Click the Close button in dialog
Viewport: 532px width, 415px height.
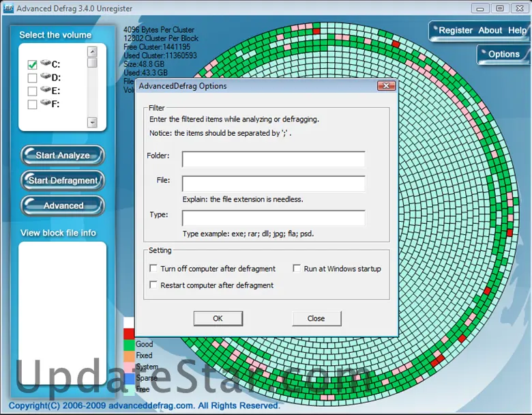click(x=316, y=319)
